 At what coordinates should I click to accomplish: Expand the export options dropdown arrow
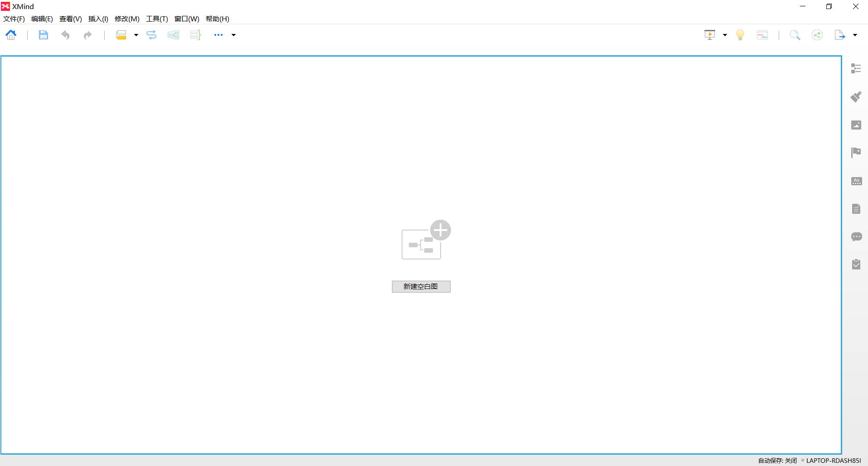click(855, 34)
